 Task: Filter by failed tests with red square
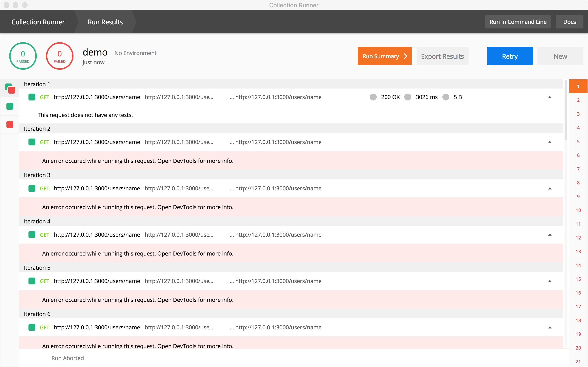click(10, 125)
